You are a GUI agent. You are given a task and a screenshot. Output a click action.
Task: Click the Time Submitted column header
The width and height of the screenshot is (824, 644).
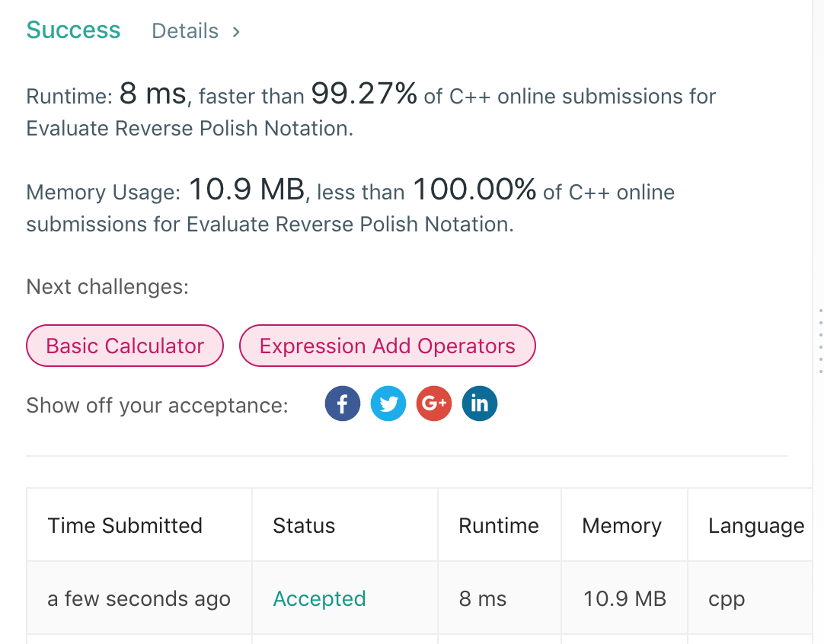click(125, 526)
